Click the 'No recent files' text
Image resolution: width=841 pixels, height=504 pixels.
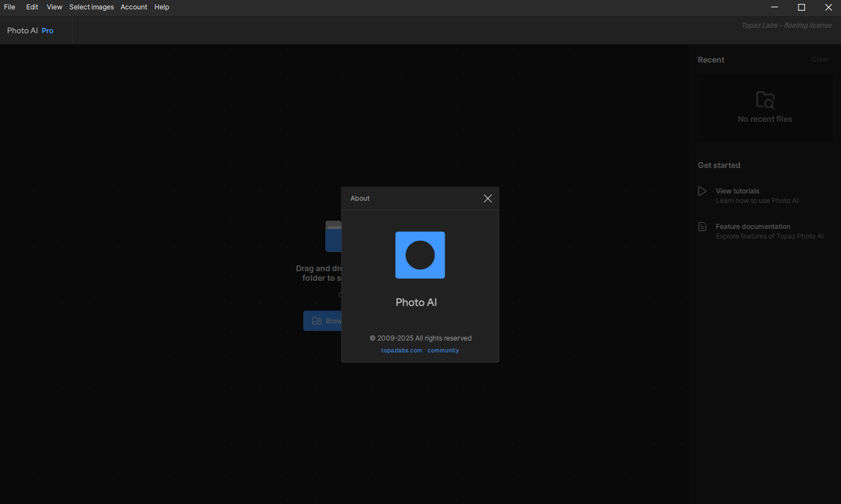click(765, 119)
